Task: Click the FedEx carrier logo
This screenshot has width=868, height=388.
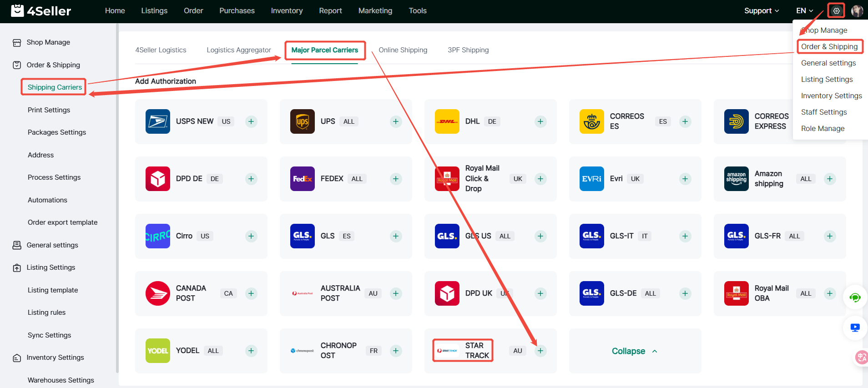Action: click(x=303, y=179)
